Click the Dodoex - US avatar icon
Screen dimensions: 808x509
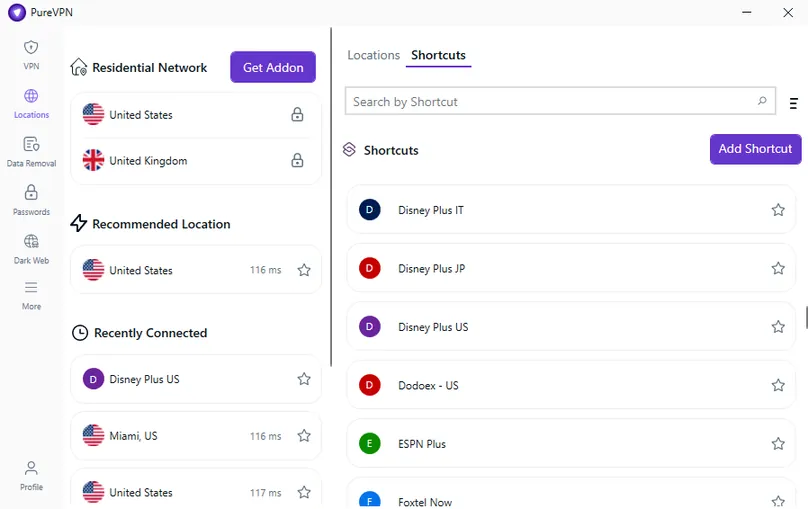[x=369, y=385]
